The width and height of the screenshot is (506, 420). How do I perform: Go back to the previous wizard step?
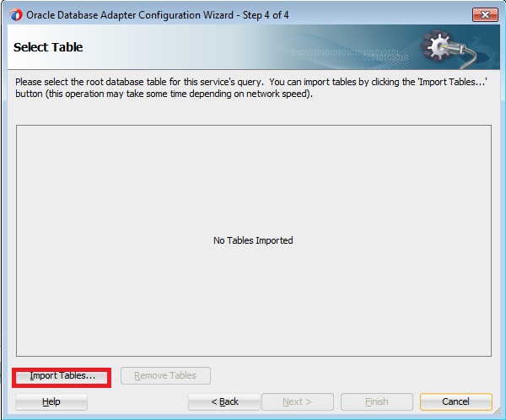224,402
